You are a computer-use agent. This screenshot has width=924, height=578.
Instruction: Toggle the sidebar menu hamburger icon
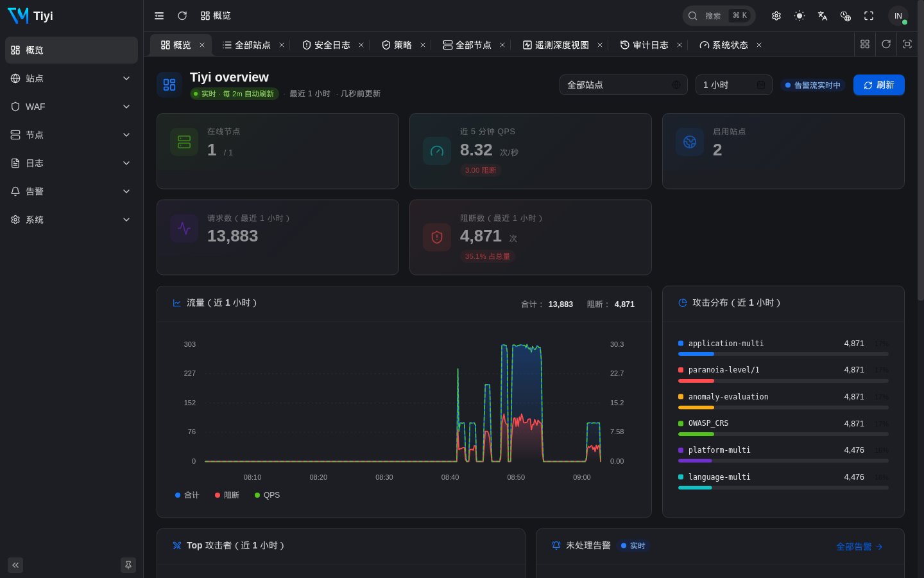pyautogui.click(x=159, y=15)
